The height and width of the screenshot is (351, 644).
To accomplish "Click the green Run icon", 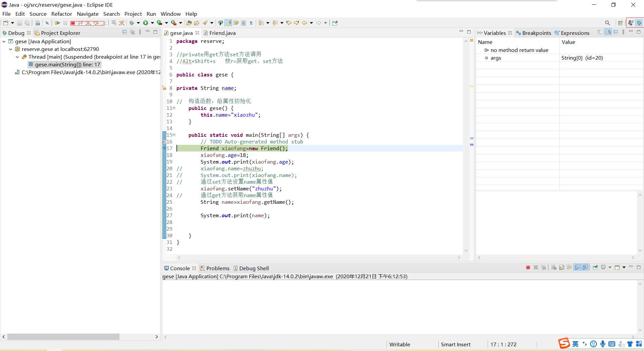I will (146, 23).
